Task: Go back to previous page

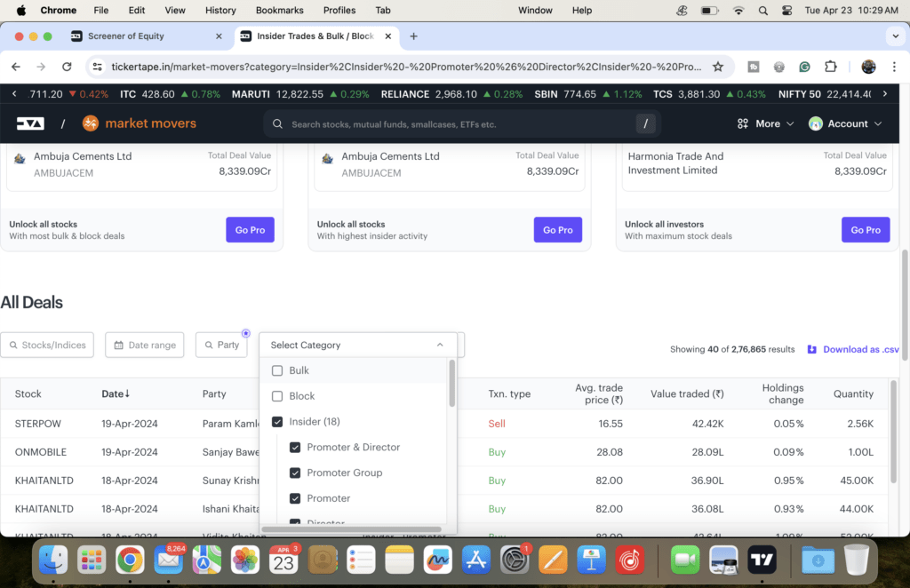Action: [x=16, y=67]
